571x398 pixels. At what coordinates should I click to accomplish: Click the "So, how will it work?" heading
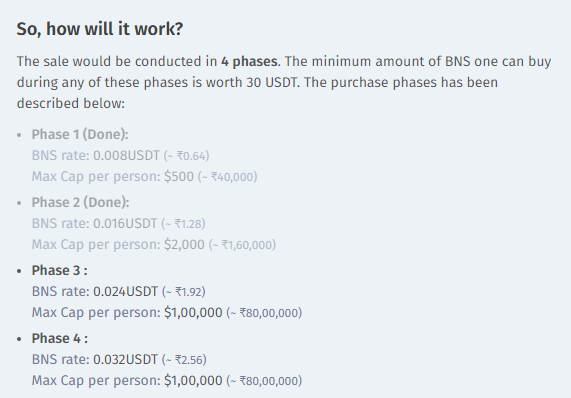coord(100,29)
